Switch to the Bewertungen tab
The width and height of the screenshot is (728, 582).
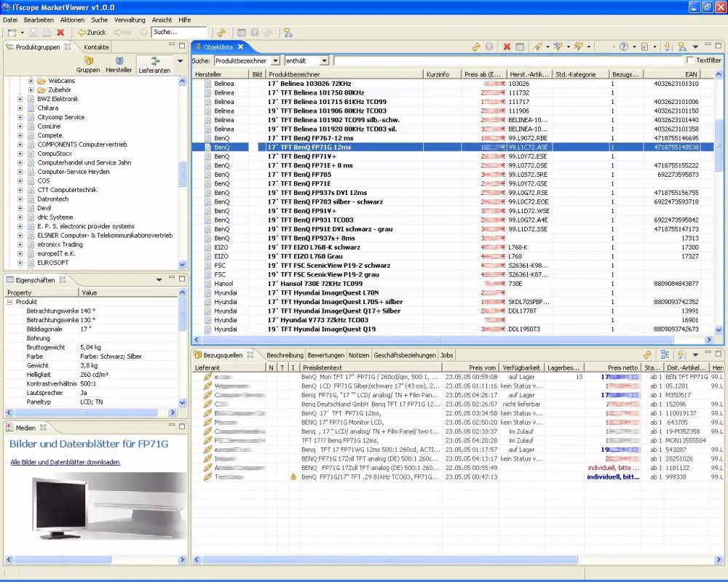tap(326, 355)
